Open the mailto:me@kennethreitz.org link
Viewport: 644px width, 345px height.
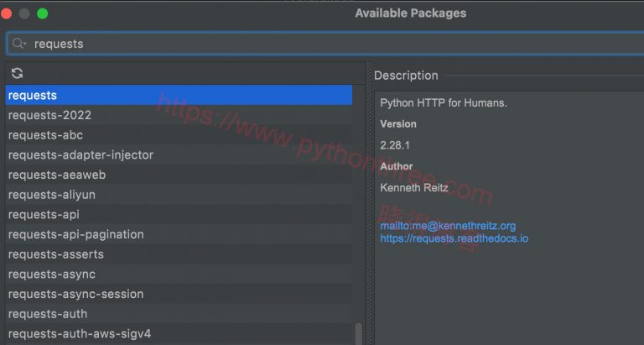click(448, 226)
